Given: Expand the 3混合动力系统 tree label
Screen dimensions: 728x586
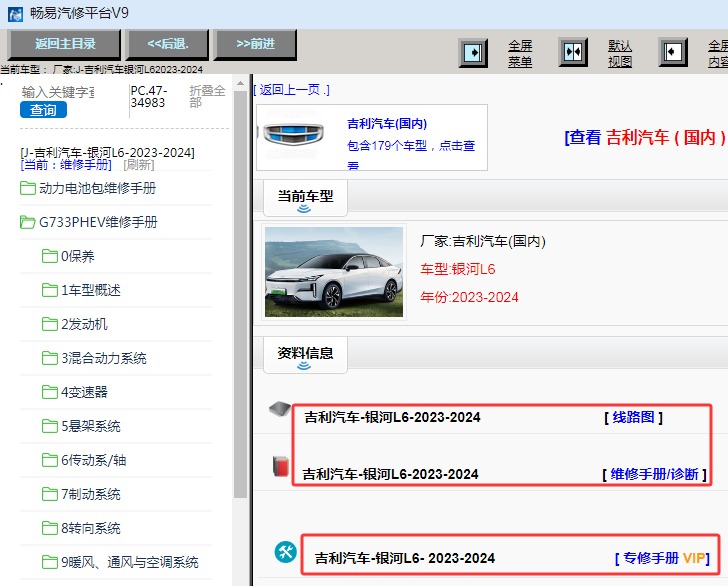Looking at the screenshot, I should [x=104, y=358].
